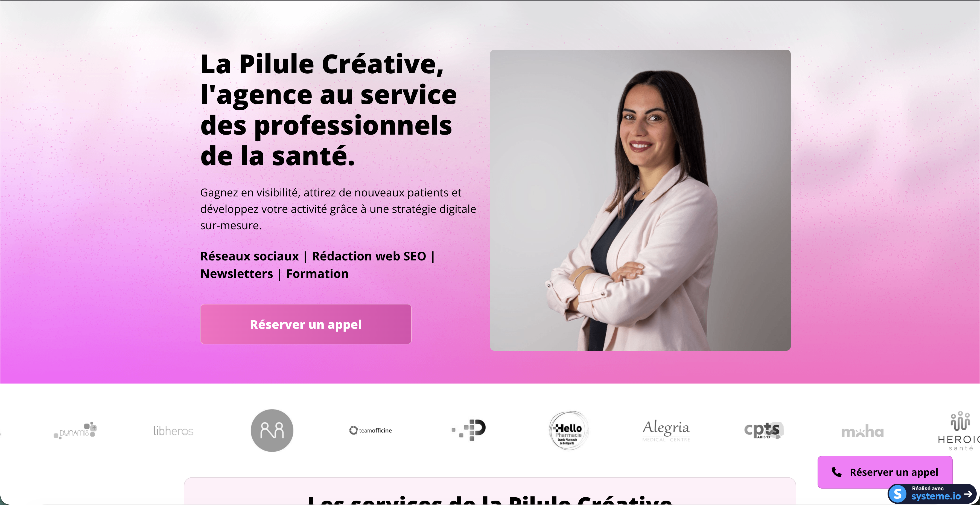Open the systeme.io badge link

point(932,494)
